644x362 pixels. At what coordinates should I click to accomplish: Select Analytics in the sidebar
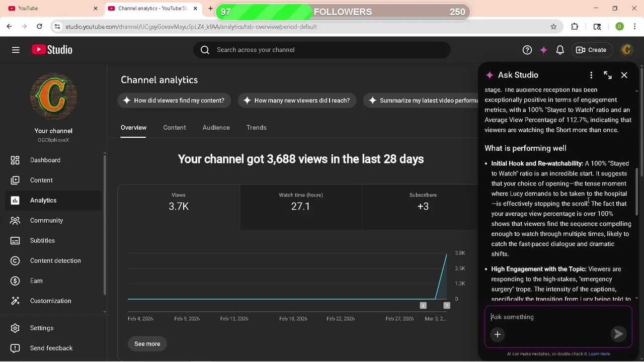click(x=53, y=200)
